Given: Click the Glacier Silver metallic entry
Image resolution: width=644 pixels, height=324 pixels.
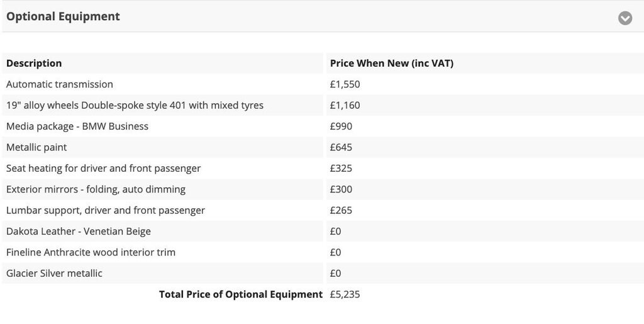Looking at the screenshot, I should [54, 273].
